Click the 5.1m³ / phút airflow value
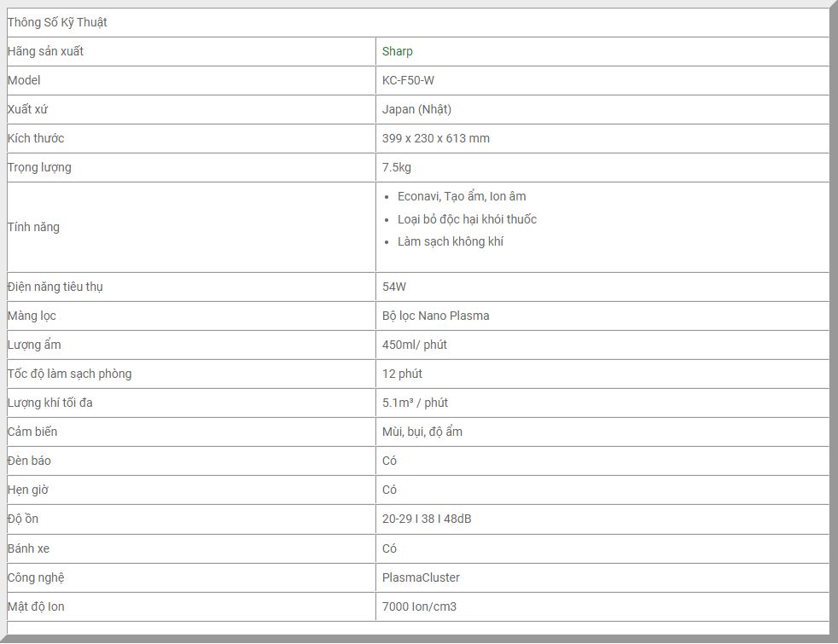The width and height of the screenshot is (838, 644). (x=415, y=403)
